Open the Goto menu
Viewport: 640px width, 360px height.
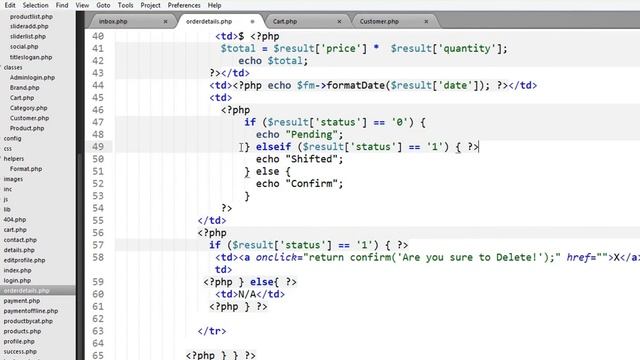(103, 5)
